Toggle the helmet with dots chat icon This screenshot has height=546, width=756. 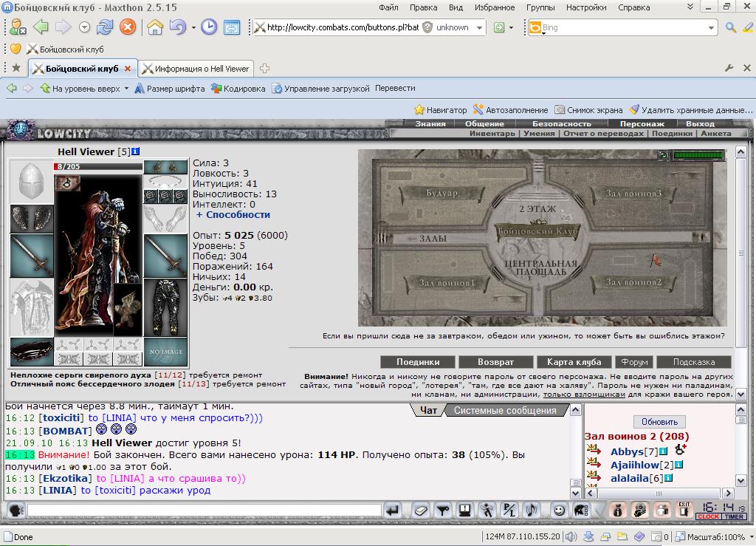point(581,510)
